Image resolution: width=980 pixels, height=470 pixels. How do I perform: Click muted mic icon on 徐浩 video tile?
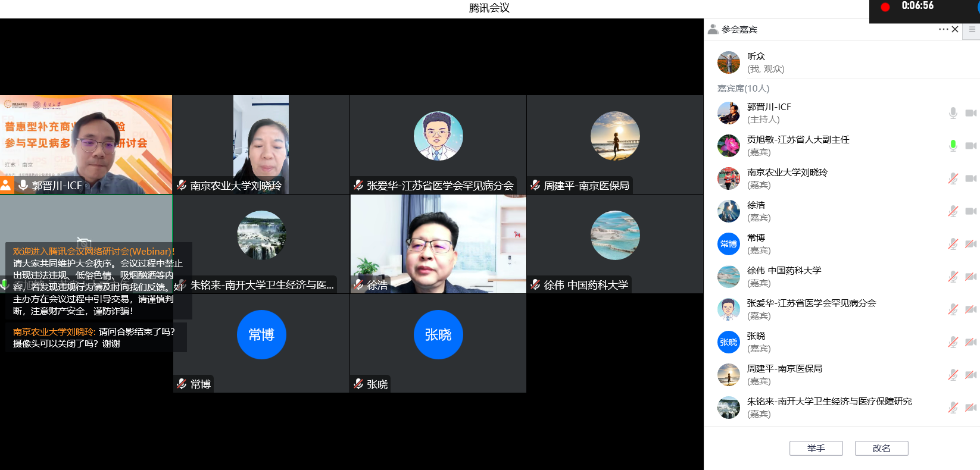pos(358,285)
